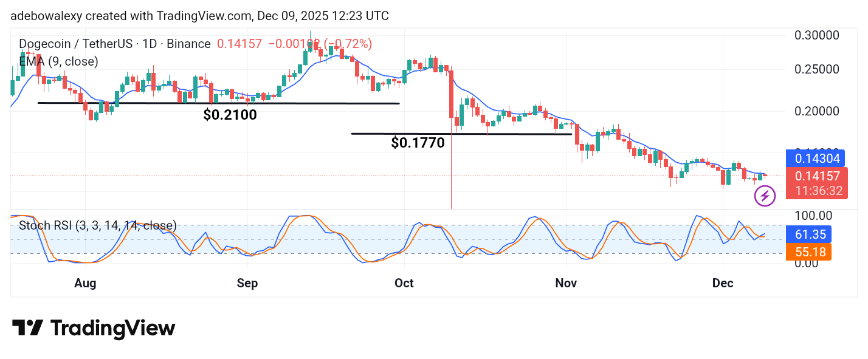
Task: Click the 0.20000 price axis label
Action: (x=818, y=111)
